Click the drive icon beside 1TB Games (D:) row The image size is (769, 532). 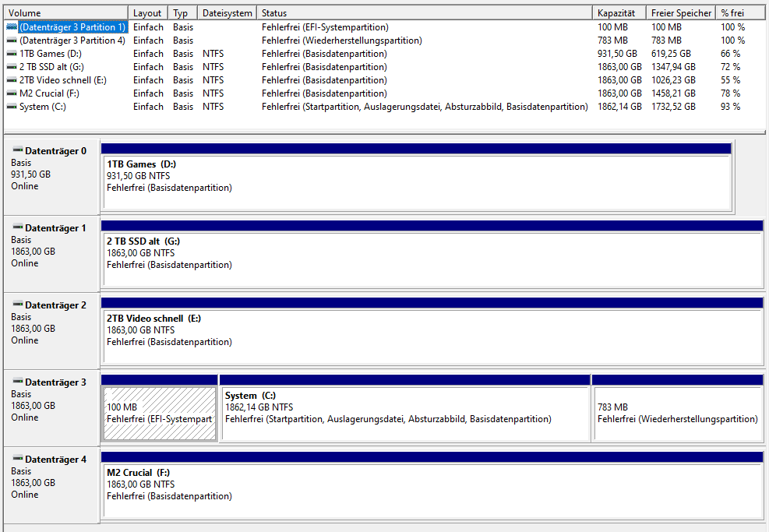point(12,54)
